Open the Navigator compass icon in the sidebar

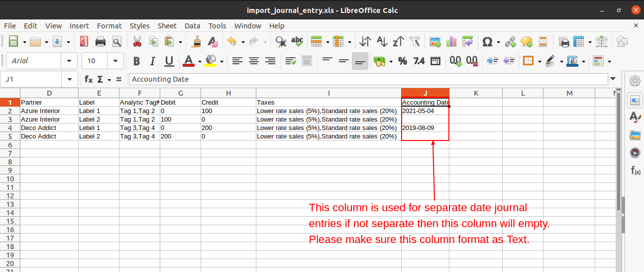click(635, 152)
